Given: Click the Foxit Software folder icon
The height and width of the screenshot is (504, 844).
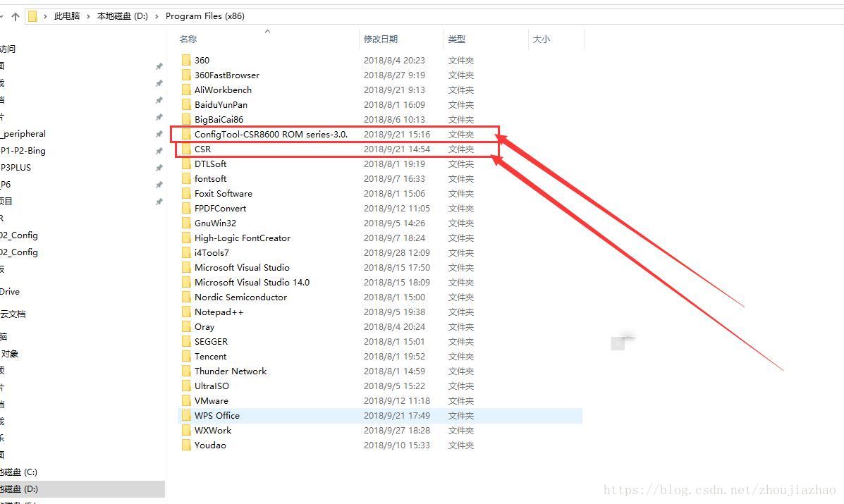Looking at the screenshot, I should [186, 193].
